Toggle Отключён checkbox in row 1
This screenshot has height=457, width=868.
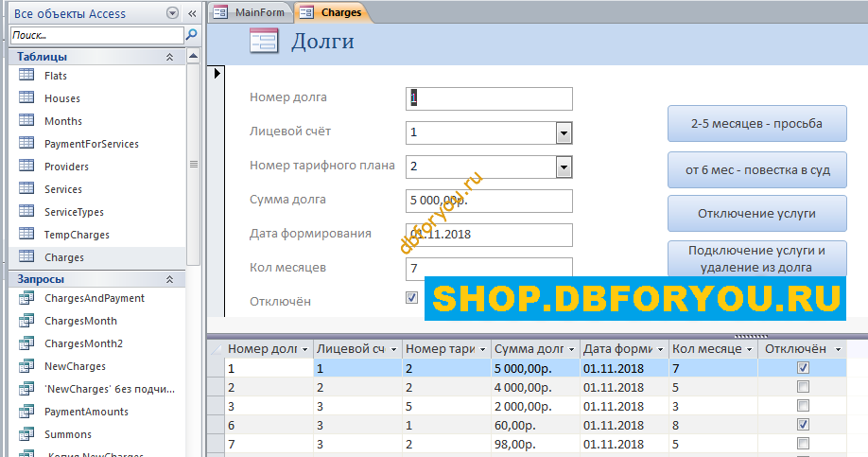point(803,367)
